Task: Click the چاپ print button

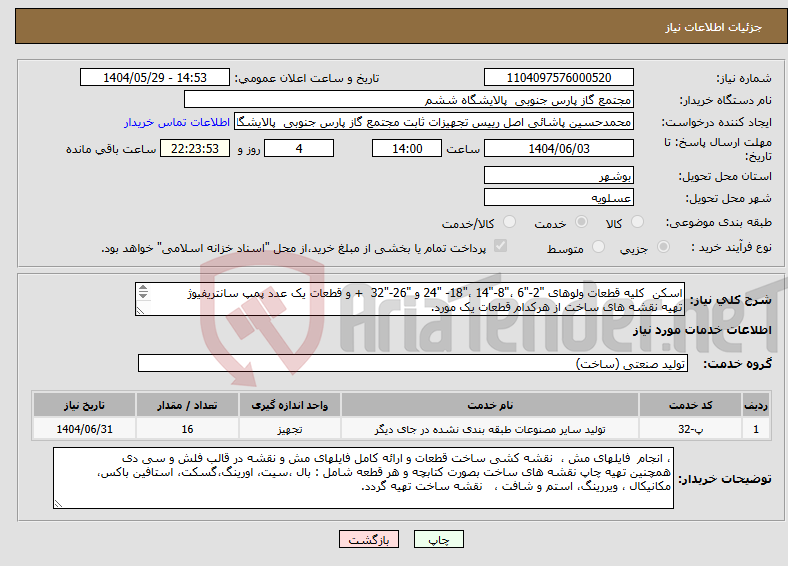Action: (x=439, y=539)
